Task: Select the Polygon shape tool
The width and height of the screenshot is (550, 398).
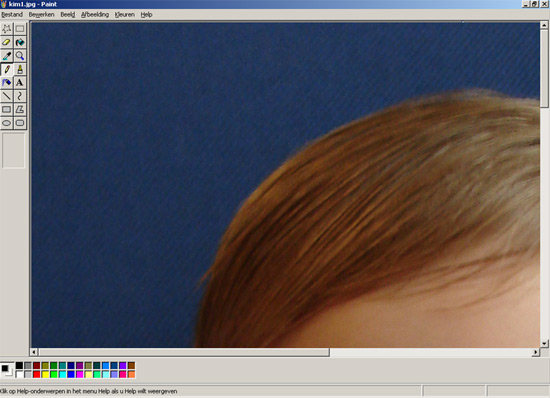Action: [x=20, y=110]
